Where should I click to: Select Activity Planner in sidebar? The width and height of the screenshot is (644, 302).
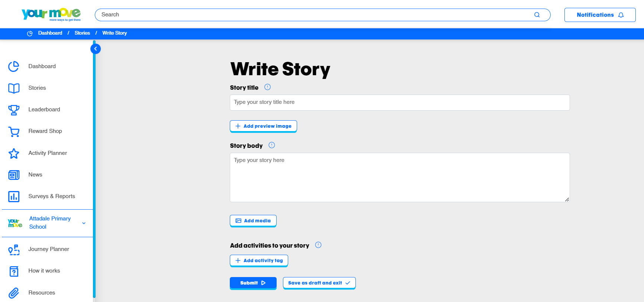[48, 153]
